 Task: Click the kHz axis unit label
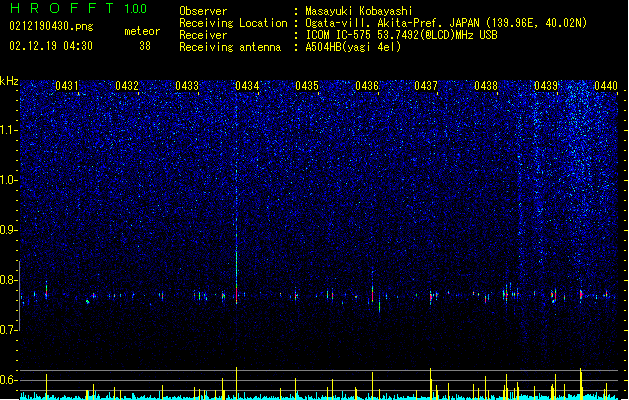coord(9,81)
